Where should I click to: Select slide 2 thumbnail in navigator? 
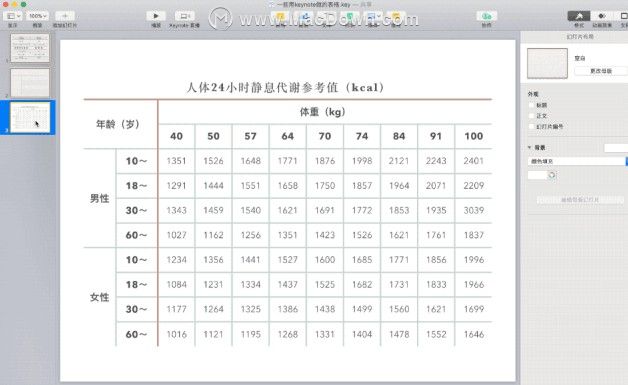pos(30,83)
